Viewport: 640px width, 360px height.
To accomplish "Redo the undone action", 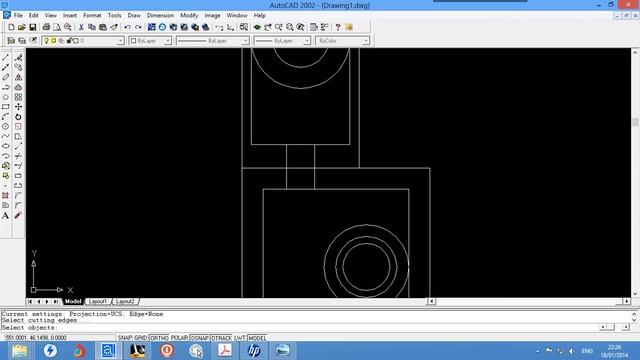I will (x=138, y=27).
